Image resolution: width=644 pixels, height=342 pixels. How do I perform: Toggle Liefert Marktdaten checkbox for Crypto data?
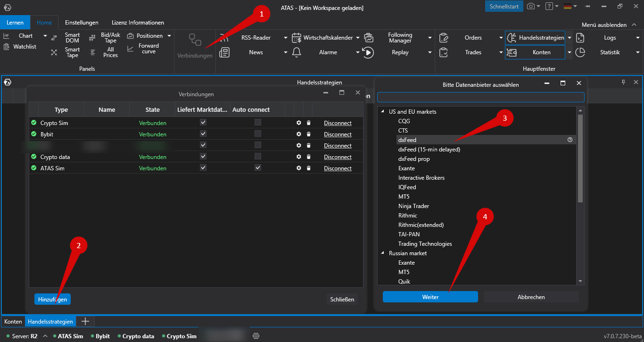click(203, 156)
